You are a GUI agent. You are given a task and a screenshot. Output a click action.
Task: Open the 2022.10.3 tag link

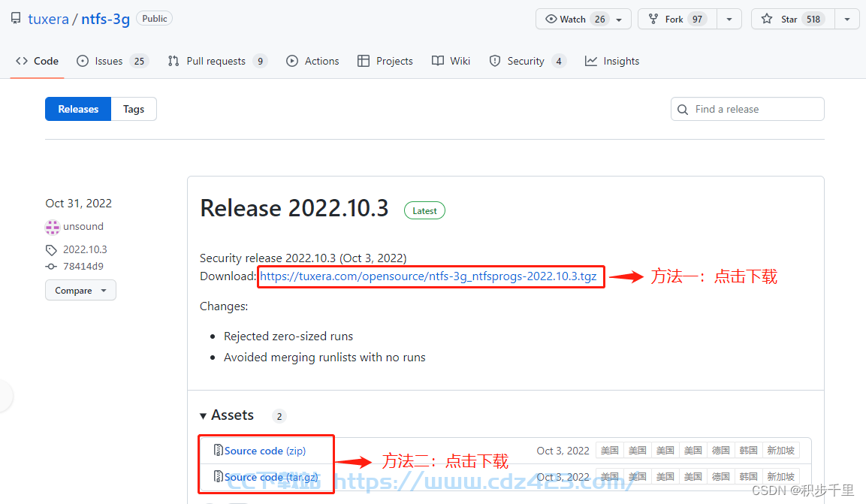click(x=85, y=249)
